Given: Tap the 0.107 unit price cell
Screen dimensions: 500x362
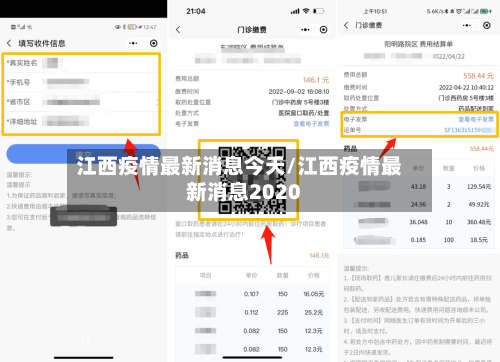Looking at the screenshot, I should click(251, 294).
